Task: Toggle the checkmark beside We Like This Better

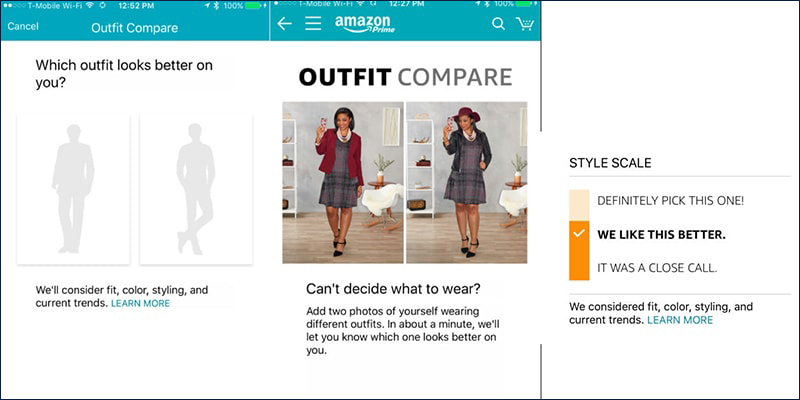Action: (x=579, y=234)
